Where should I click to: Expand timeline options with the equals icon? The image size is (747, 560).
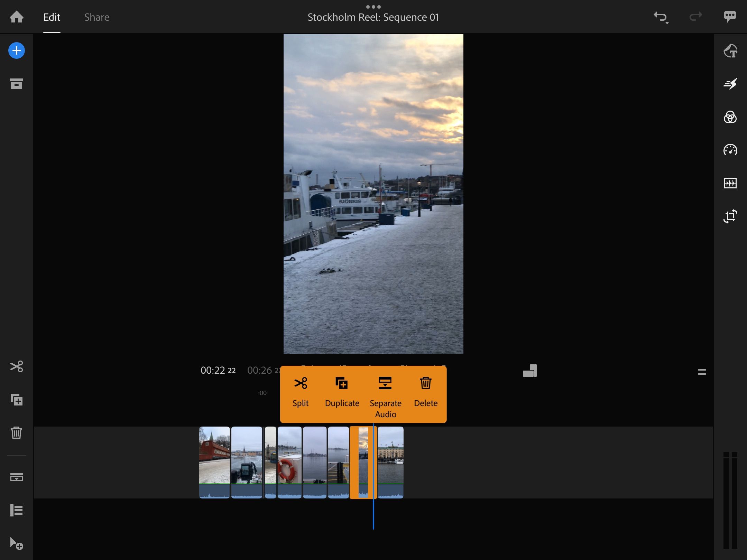pos(702,372)
